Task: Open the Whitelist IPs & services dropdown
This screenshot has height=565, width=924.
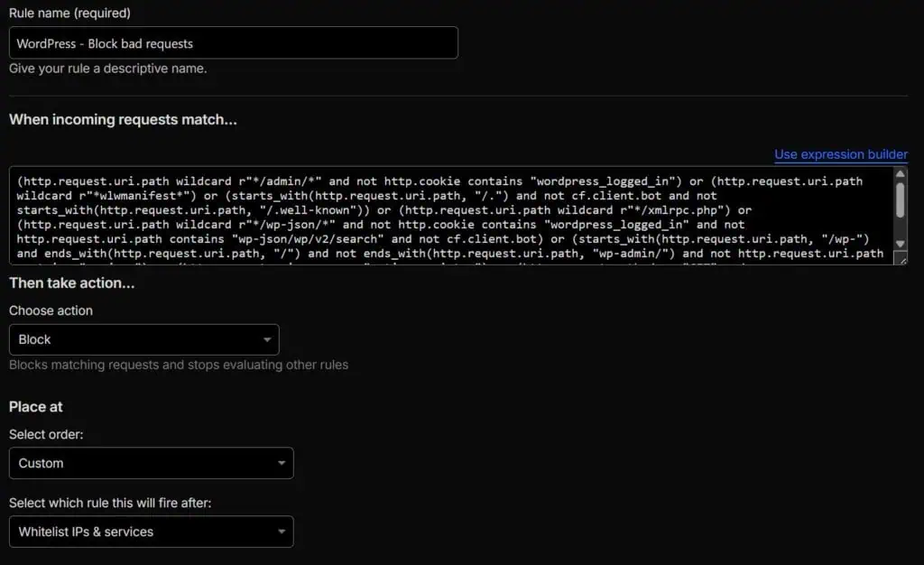Action: [x=151, y=532]
